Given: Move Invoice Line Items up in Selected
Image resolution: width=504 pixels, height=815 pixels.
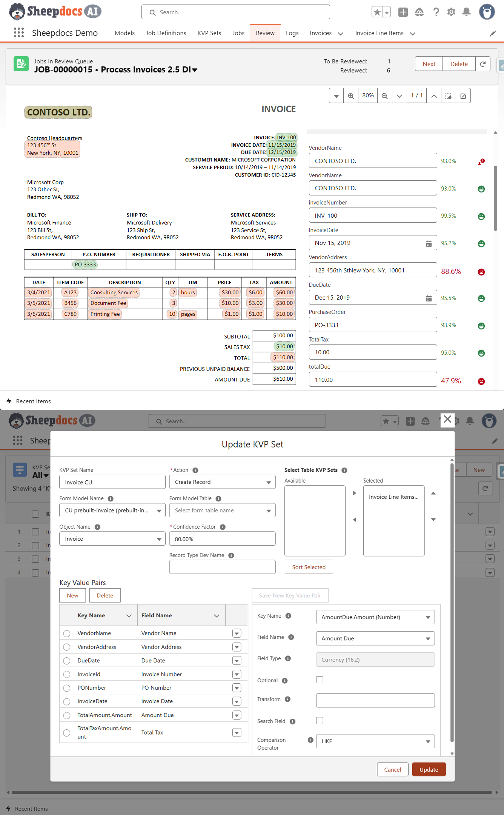Looking at the screenshot, I should (433, 493).
